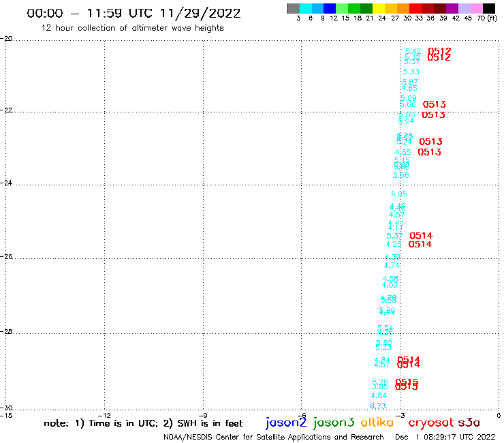
Task: Click the -20 latitude axis label
Action: click(x=6, y=39)
